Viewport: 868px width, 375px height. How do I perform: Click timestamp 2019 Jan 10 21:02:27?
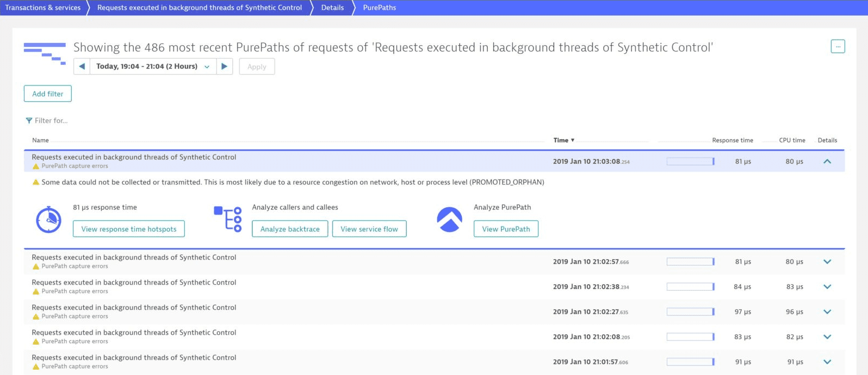click(x=591, y=312)
